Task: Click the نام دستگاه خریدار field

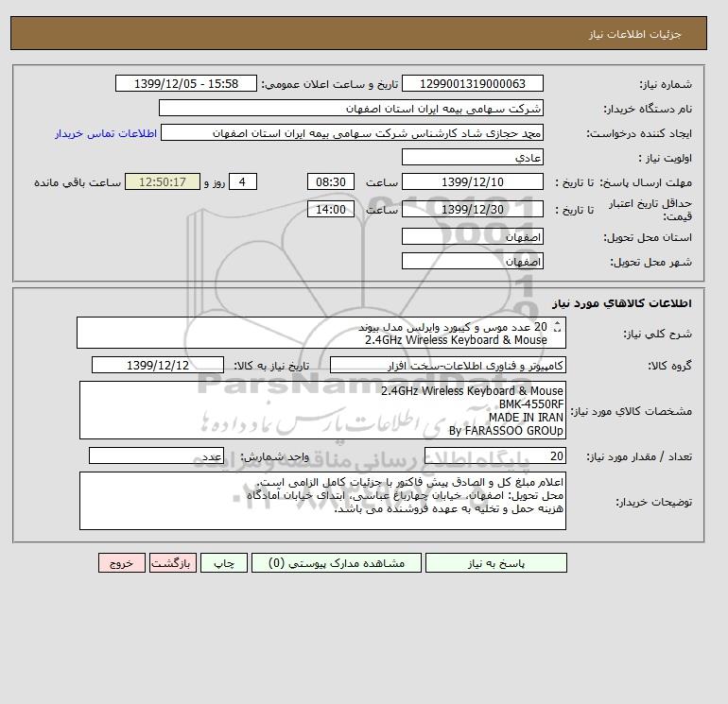Action: (x=351, y=108)
